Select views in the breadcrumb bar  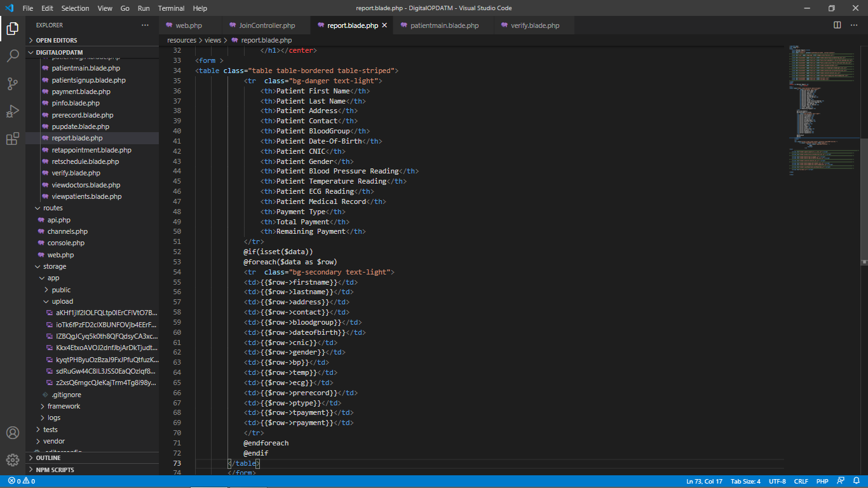click(213, 39)
